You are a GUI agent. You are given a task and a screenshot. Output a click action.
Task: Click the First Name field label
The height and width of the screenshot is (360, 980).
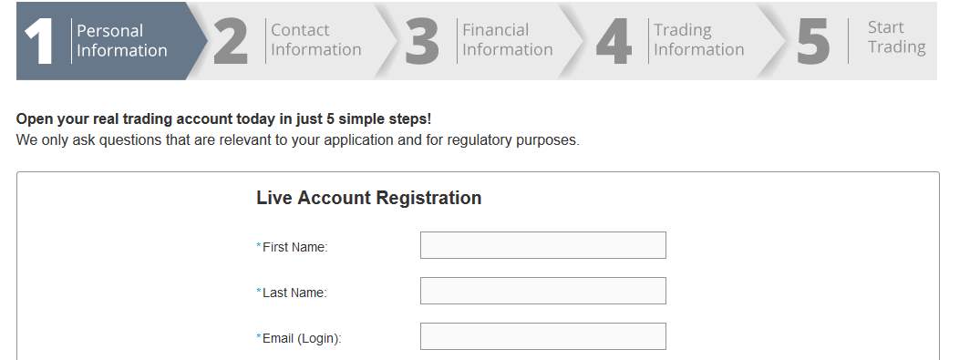coord(295,248)
